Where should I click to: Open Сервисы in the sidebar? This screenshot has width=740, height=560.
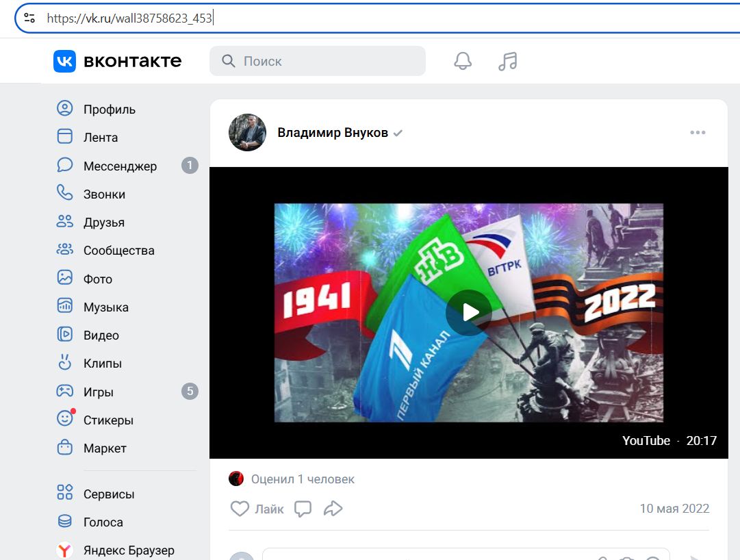coord(109,494)
